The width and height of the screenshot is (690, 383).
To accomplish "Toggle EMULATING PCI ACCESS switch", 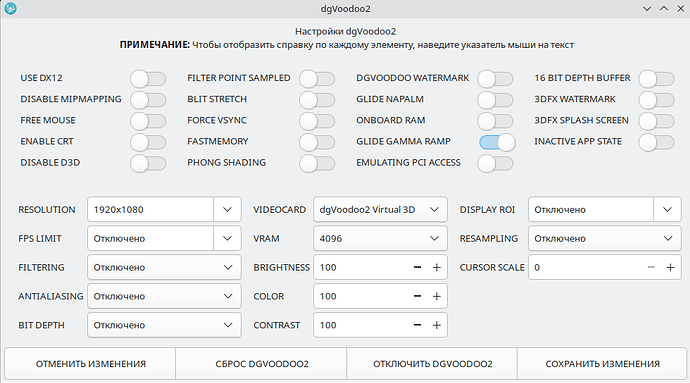I will tap(495, 163).
